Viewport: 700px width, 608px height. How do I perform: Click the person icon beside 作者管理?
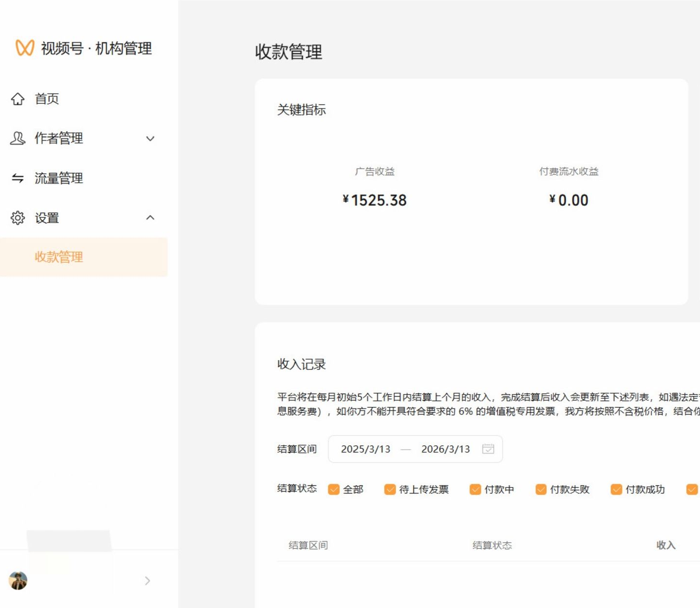(18, 138)
